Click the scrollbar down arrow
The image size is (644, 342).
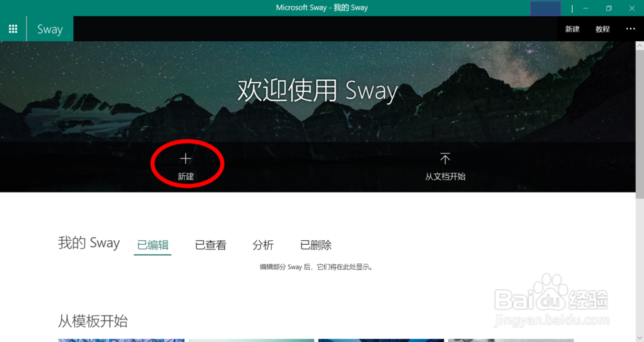640,337
